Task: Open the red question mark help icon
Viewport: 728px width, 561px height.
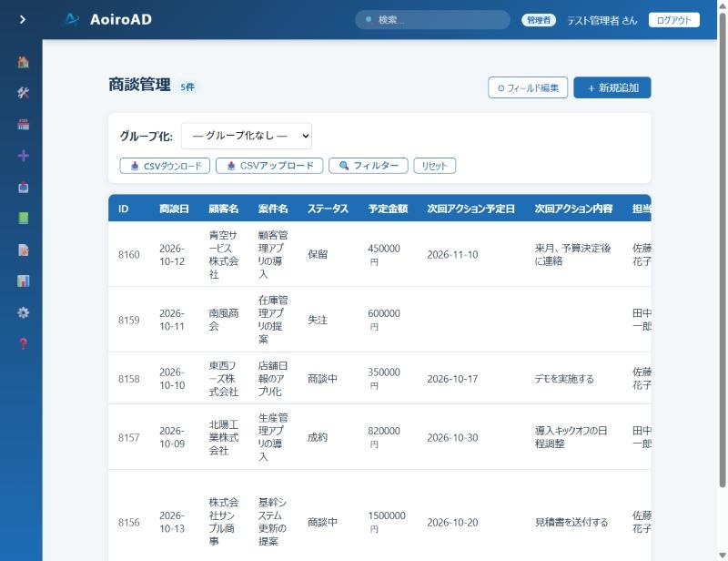Action: (24, 344)
